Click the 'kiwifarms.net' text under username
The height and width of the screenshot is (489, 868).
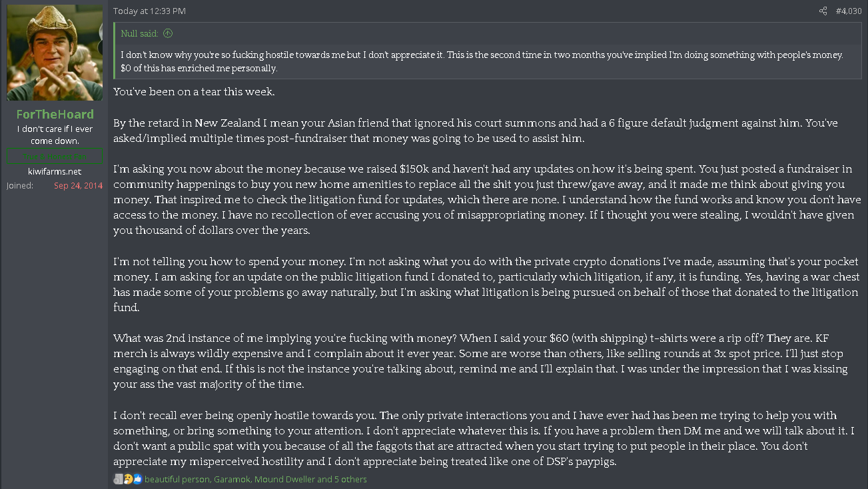click(55, 171)
